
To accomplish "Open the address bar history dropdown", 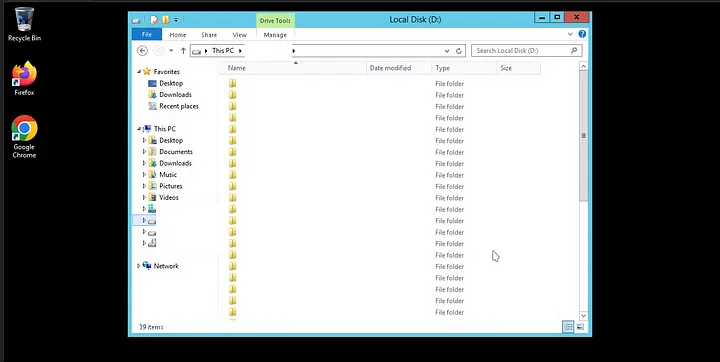I will click(447, 51).
